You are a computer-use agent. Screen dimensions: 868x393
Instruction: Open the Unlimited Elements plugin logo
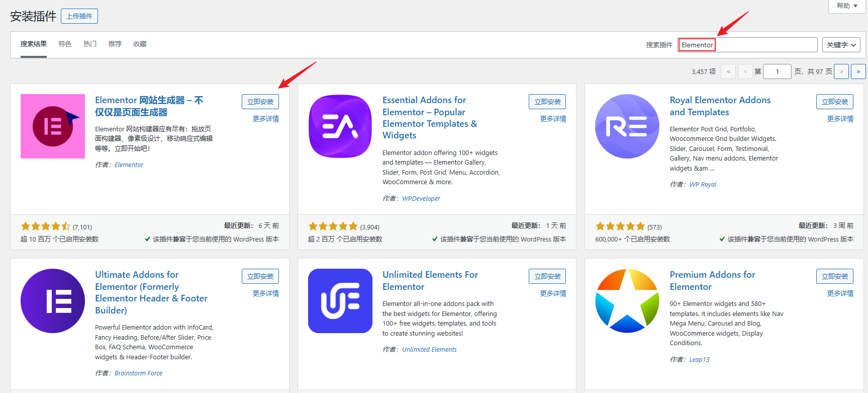click(340, 301)
